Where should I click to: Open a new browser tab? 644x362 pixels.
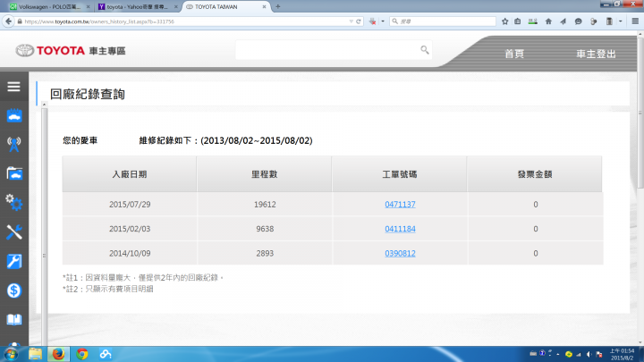[x=278, y=6]
